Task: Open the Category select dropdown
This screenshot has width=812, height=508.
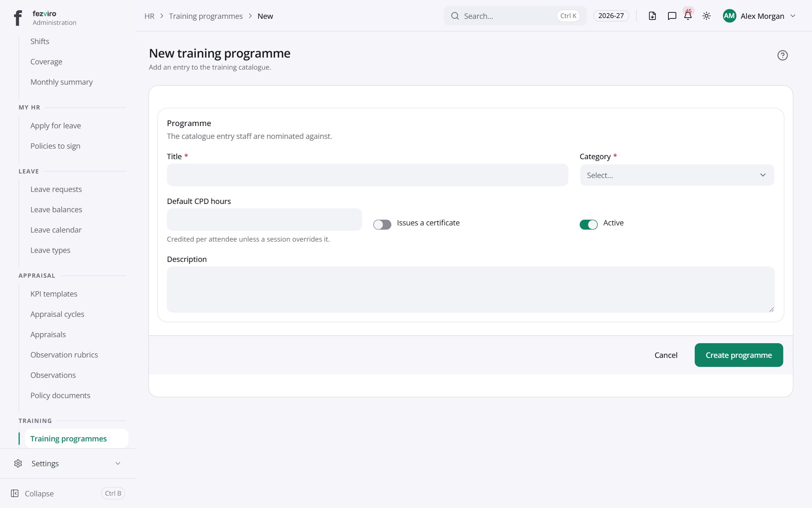Action: pyautogui.click(x=677, y=175)
